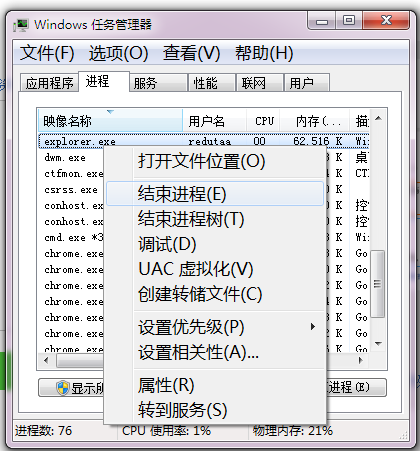Viewport: 420px width, 451px height.
Task: Sort by CPU column header
Action: [263, 121]
